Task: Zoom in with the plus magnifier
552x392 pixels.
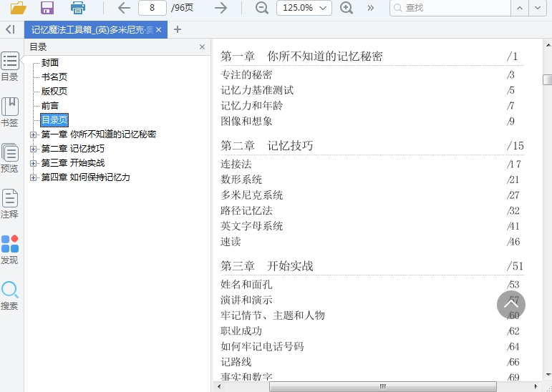Action: (x=347, y=7)
